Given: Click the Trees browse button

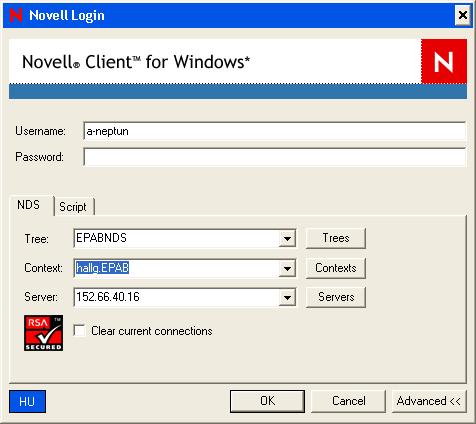Looking at the screenshot, I should tap(336, 238).
